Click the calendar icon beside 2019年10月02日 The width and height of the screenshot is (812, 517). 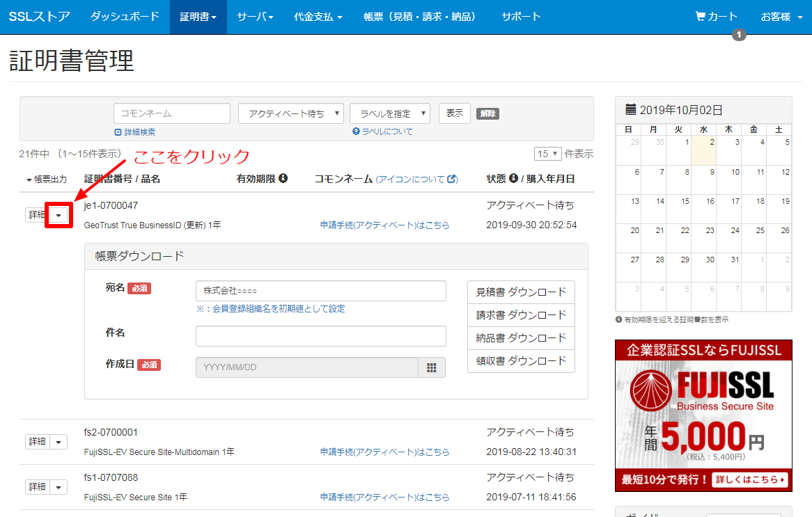click(630, 110)
